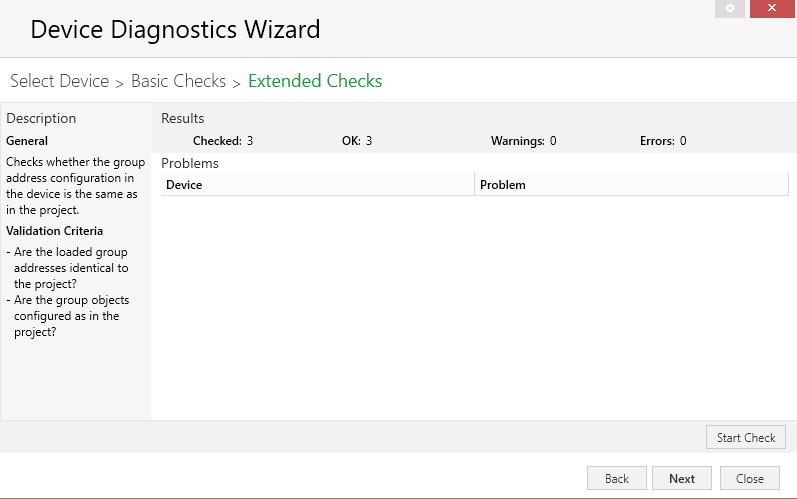
Task: Click the General description heading
Action: [x=27, y=141]
